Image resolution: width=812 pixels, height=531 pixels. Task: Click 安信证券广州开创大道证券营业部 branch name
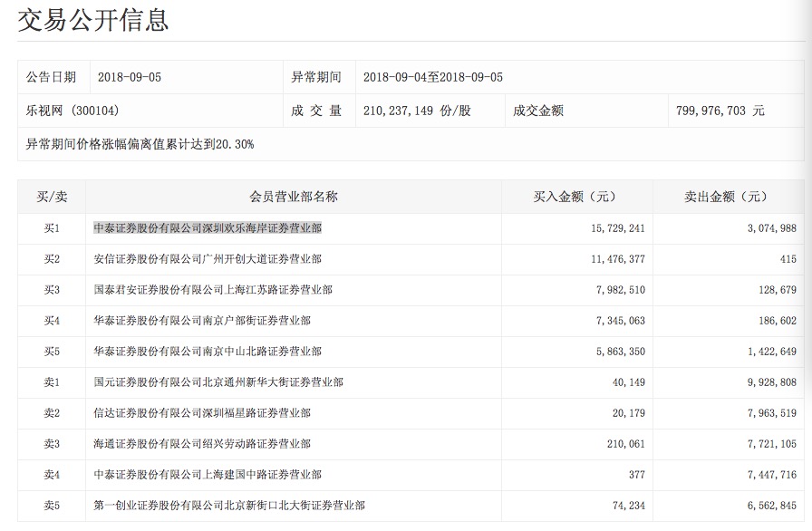(x=208, y=259)
